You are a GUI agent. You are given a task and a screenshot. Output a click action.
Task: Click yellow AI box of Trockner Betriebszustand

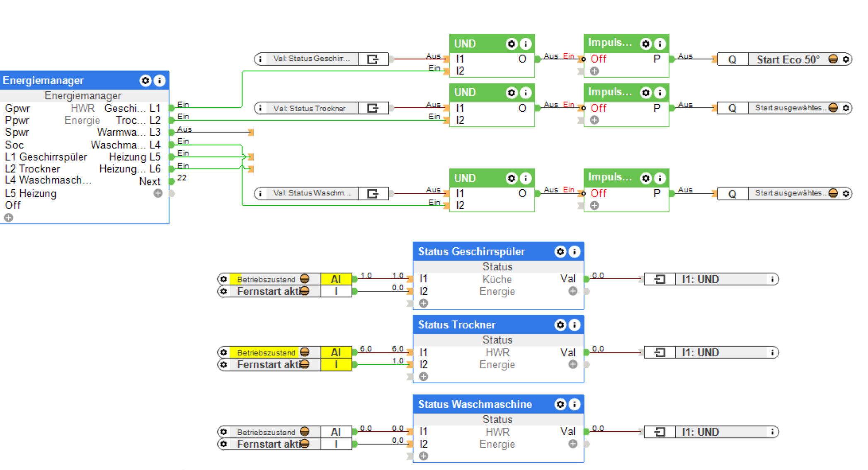336,352
